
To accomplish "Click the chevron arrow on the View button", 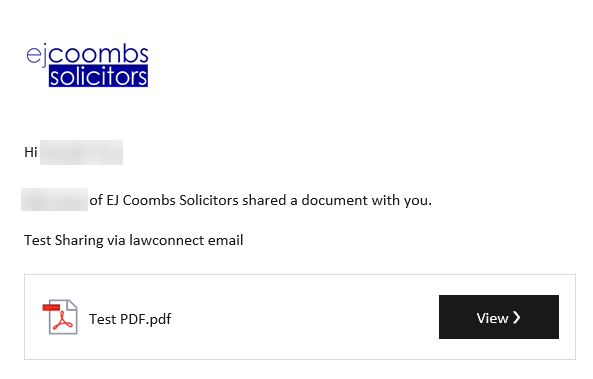I will tap(517, 317).
